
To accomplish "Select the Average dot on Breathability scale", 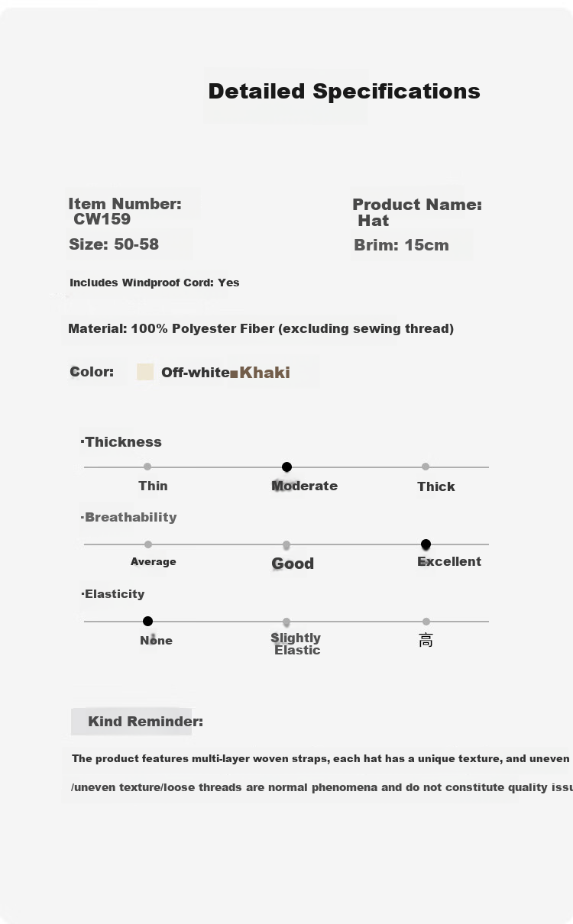I will 148,544.
